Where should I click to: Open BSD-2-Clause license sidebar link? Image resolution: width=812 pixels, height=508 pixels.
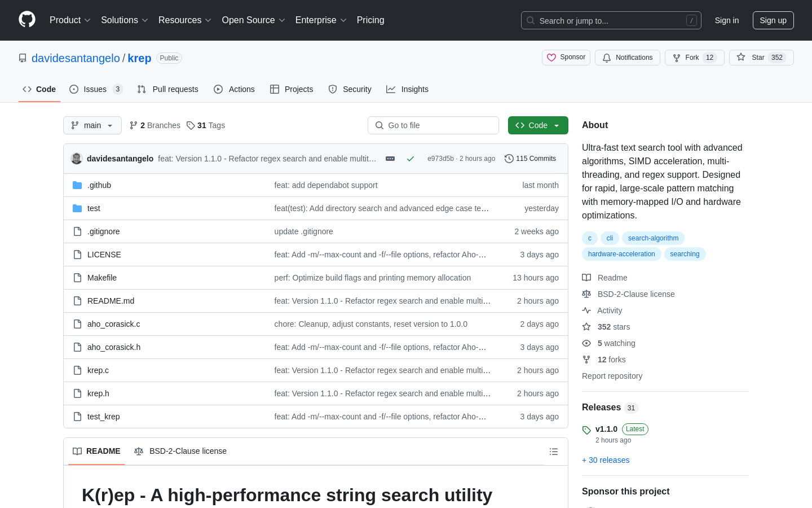point(629,294)
